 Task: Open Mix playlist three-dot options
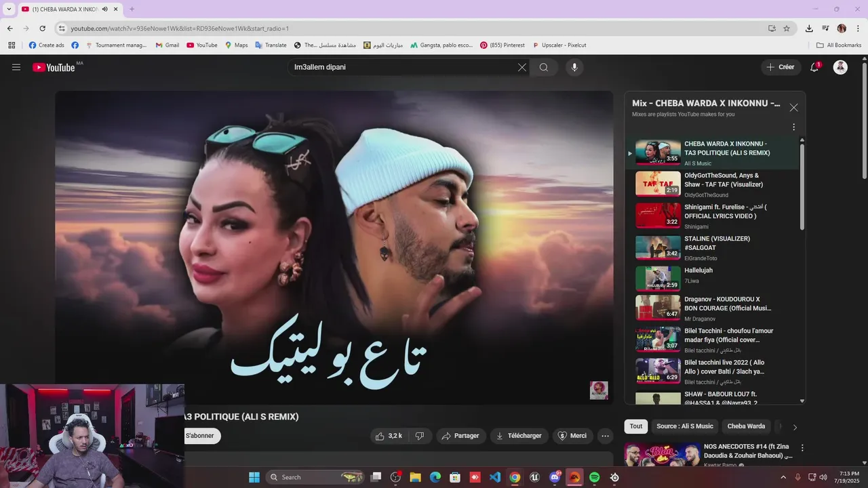point(793,127)
